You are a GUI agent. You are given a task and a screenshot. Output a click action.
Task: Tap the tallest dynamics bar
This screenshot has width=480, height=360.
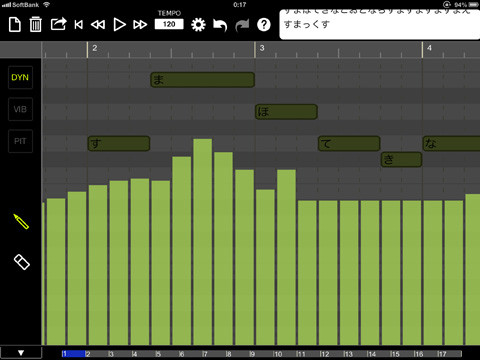pyautogui.click(x=203, y=242)
